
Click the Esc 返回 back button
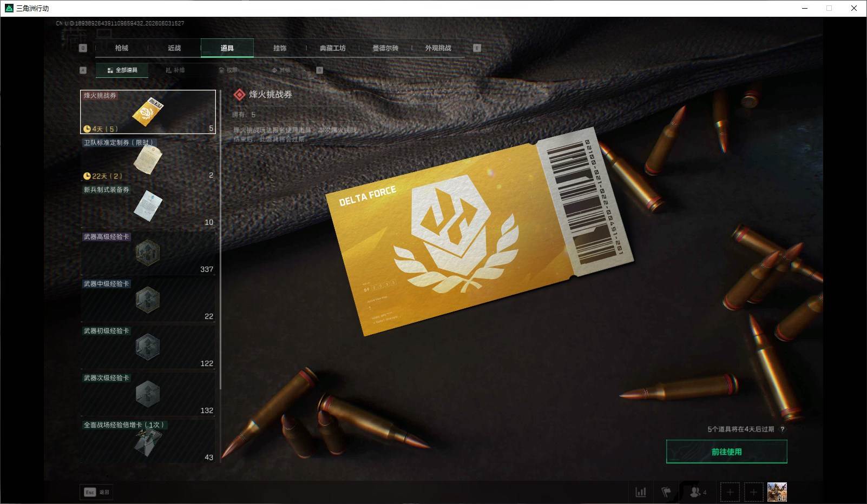coord(96,492)
